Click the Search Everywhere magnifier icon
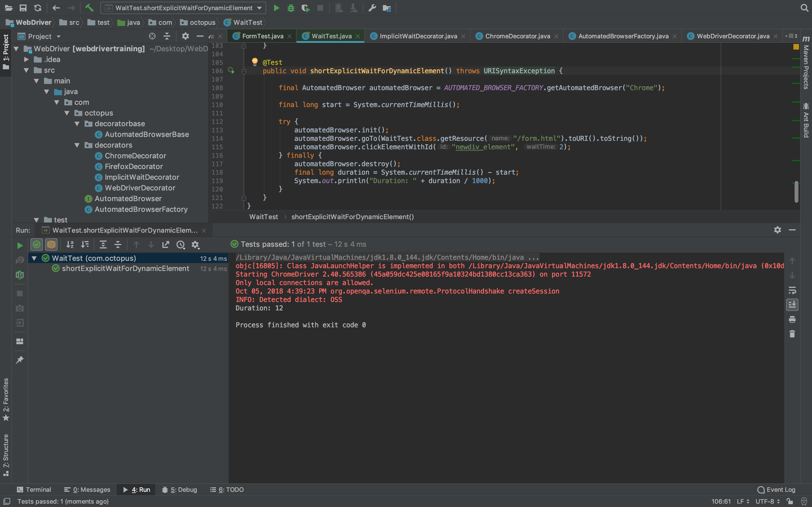 (804, 8)
